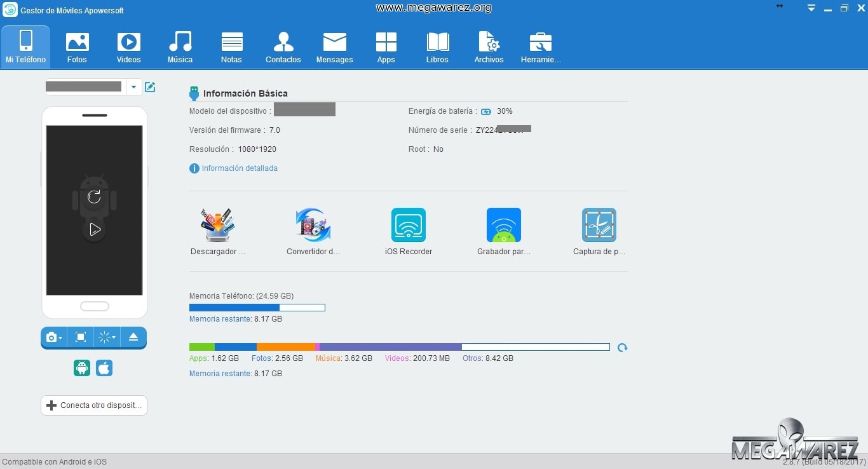Viewport: 868px width, 469px height.
Task: Click the 'Videos: 200.73 MB' legend text
Action: (417, 358)
